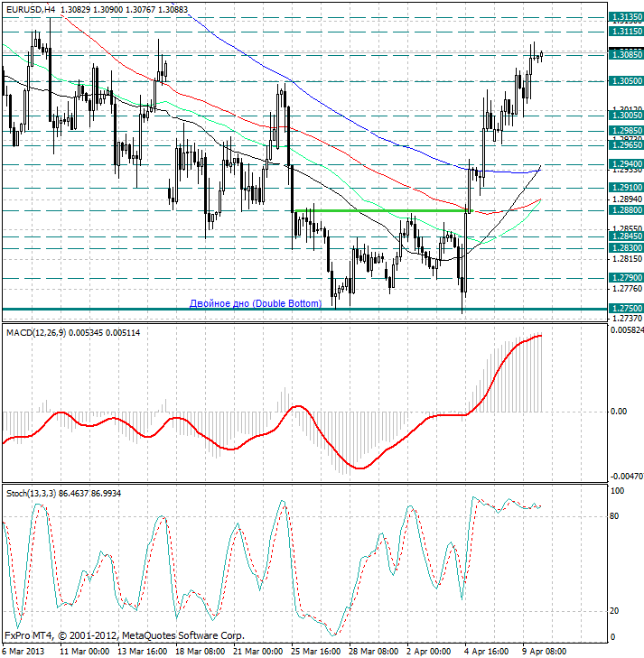644x658 pixels.
Task: Click the 0.00 MACD zero level label
Action: [x=619, y=412]
